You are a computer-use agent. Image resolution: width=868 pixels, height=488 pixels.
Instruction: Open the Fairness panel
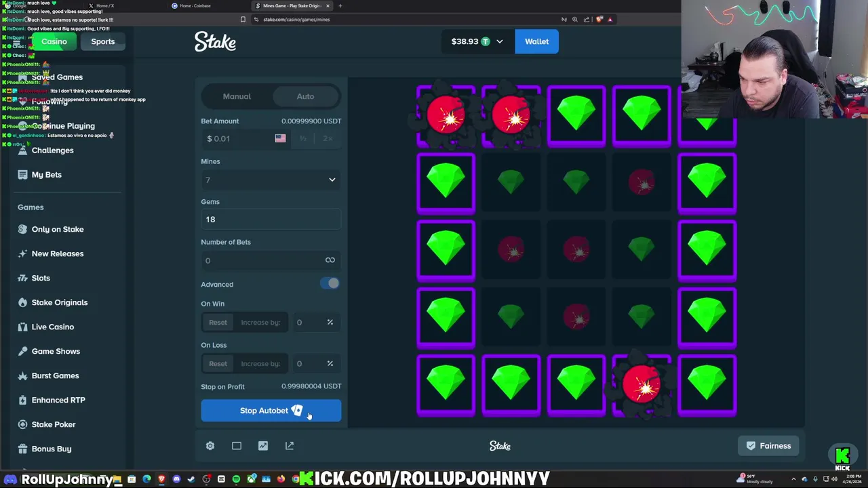768,446
